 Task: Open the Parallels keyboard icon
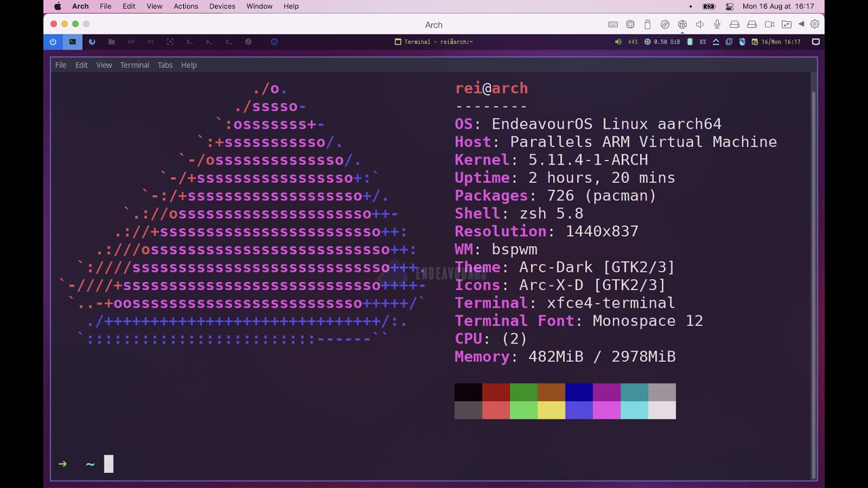[x=613, y=24]
